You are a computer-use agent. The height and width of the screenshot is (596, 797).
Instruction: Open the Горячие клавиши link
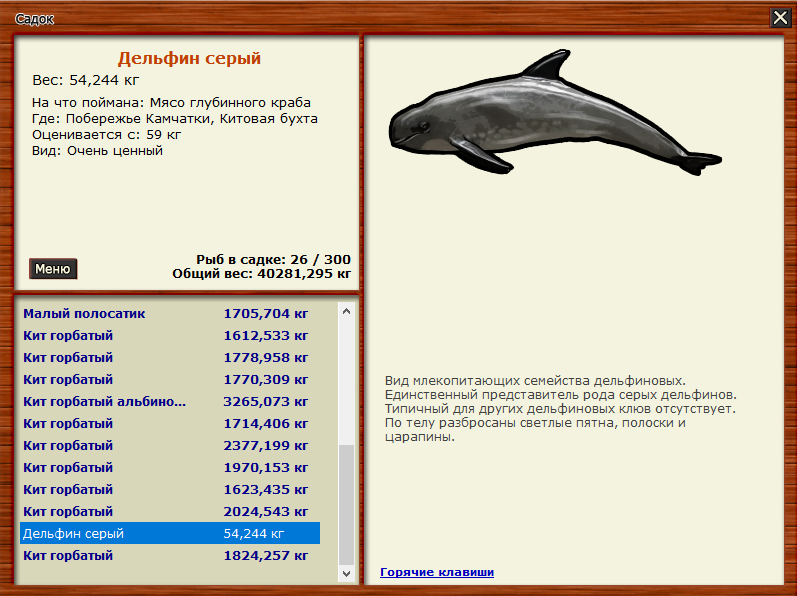(437, 572)
